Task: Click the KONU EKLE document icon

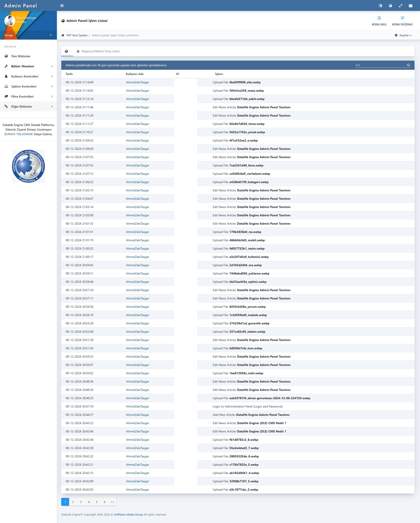Action: tap(379, 18)
